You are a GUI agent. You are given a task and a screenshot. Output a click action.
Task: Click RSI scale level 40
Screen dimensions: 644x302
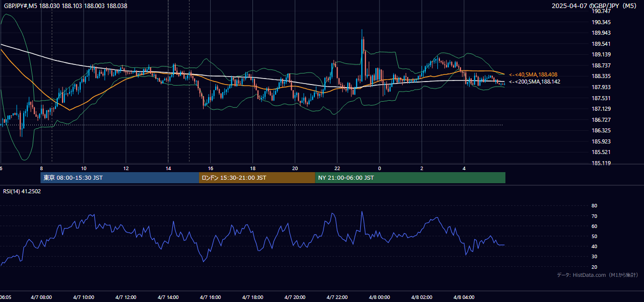[594, 246]
